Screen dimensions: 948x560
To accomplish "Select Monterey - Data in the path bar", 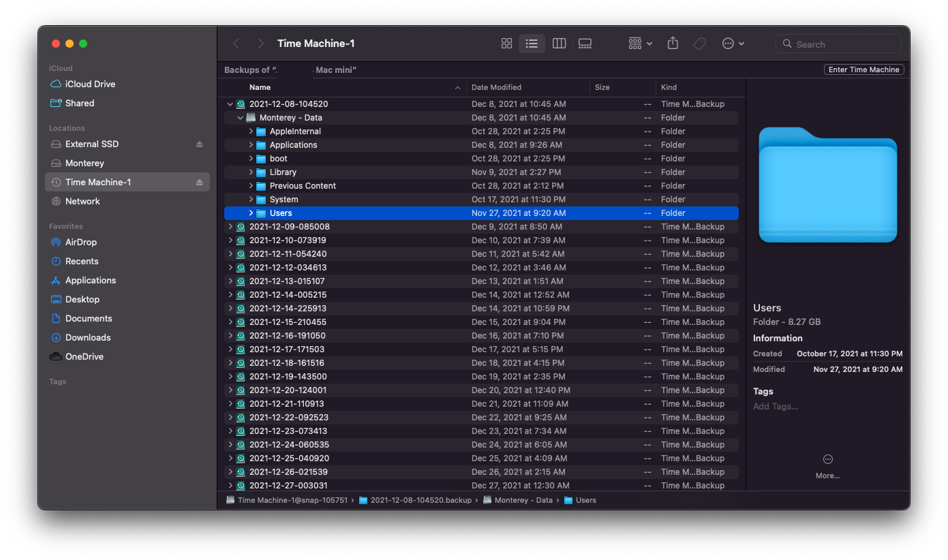I will coord(518,500).
